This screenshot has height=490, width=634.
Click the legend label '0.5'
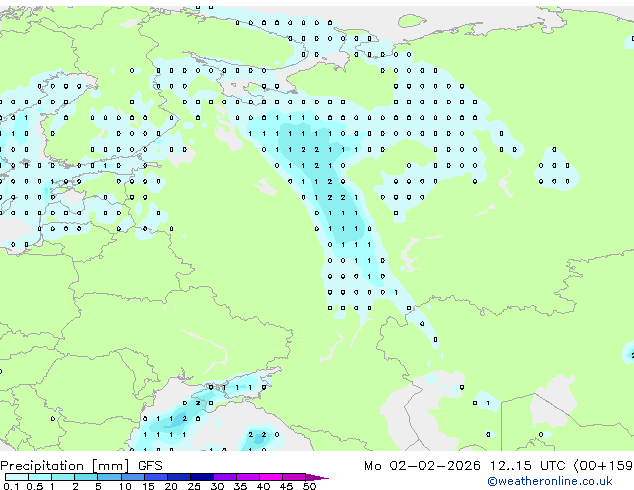pyautogui.click(x=35, y=486)
